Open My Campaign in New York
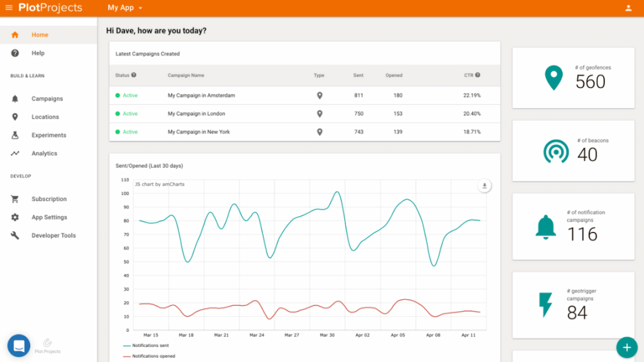Image resolution: width=644 pixels, height=362 pixels. 198,132
